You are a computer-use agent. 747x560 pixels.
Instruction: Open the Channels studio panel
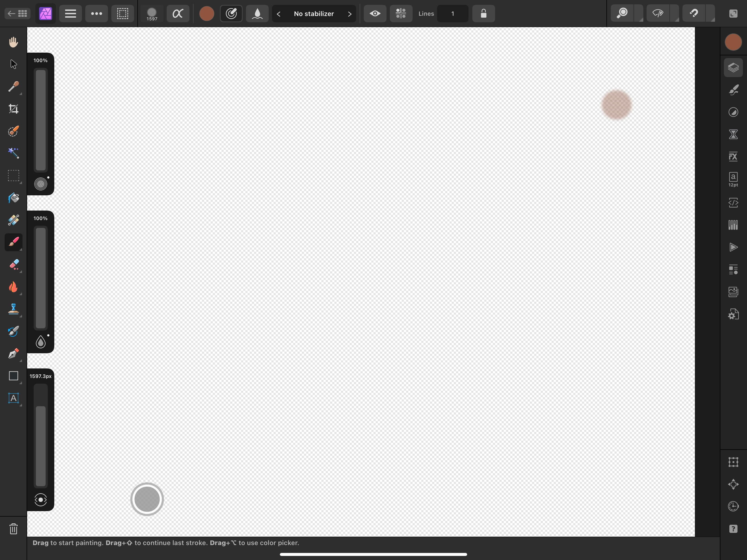(x=733, y=225)
